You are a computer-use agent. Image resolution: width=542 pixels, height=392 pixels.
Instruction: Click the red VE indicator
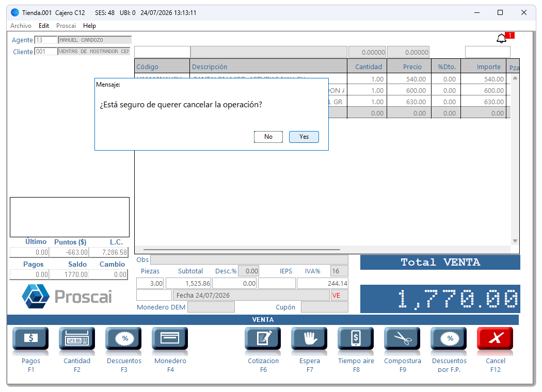click(340, 296)
